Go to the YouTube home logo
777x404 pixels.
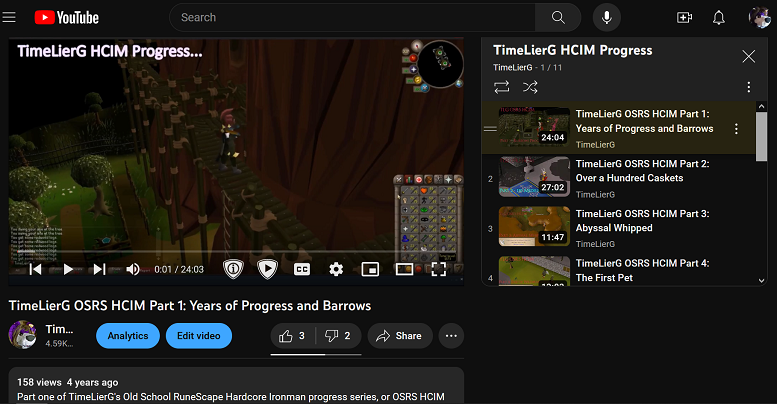(x=66, y=18)
